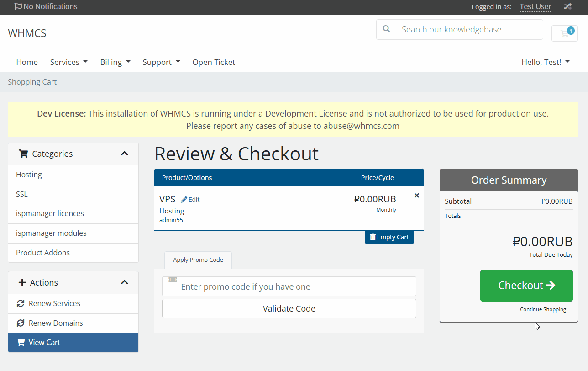Select ispmanager licences category
Viewport: 588px width, 371px height.
[x=50, y=213]
